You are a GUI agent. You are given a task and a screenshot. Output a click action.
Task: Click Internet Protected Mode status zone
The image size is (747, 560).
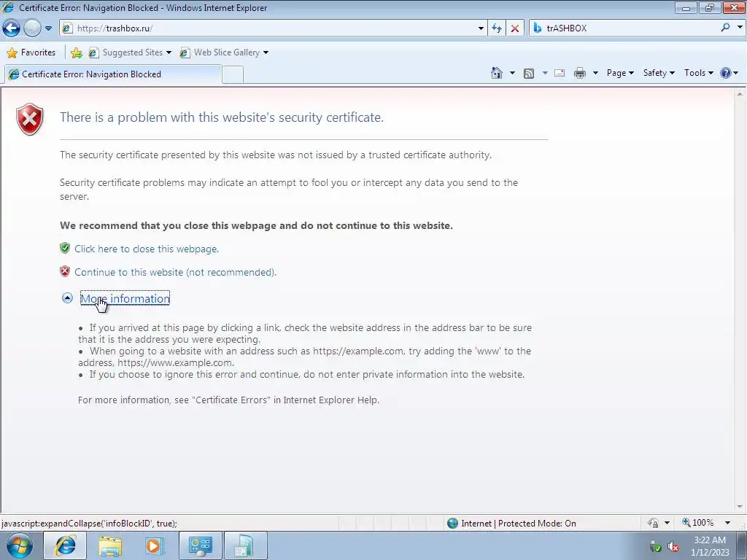tap(512, 524)
